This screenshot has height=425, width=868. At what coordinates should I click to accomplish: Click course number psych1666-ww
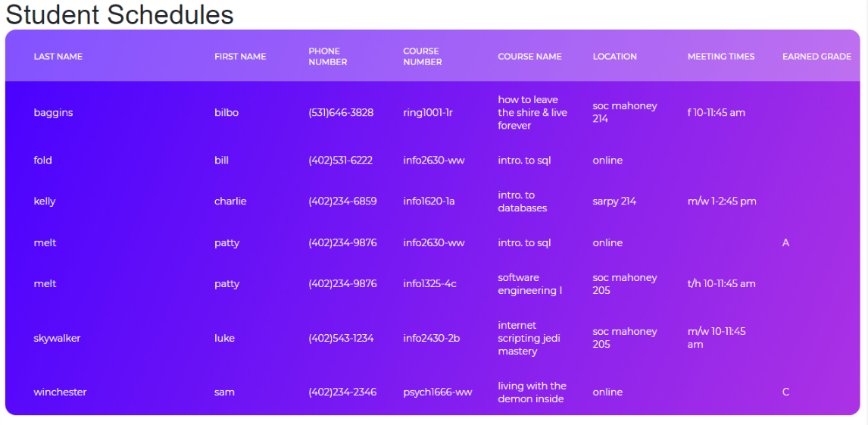tap(437, 392)
